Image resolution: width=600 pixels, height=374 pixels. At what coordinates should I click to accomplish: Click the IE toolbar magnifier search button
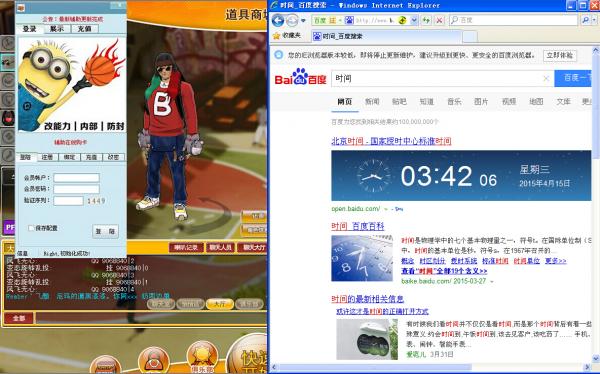tap(585, 20)
